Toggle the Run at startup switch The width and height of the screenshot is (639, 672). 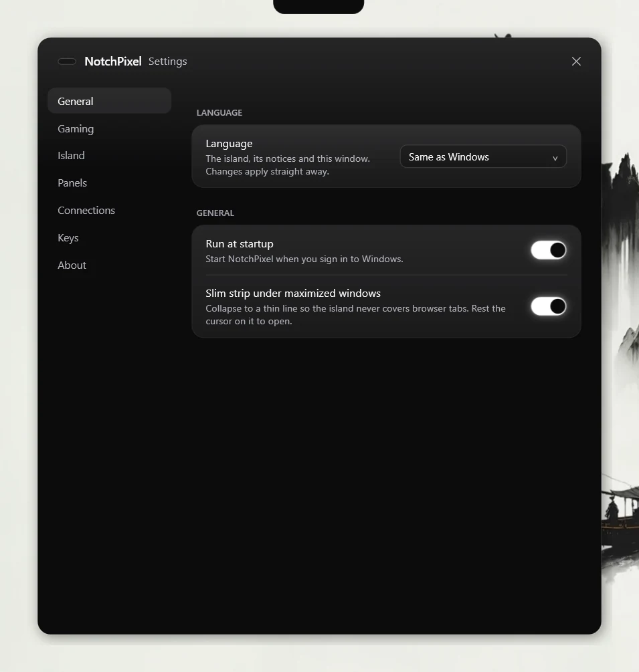[549, 250]
